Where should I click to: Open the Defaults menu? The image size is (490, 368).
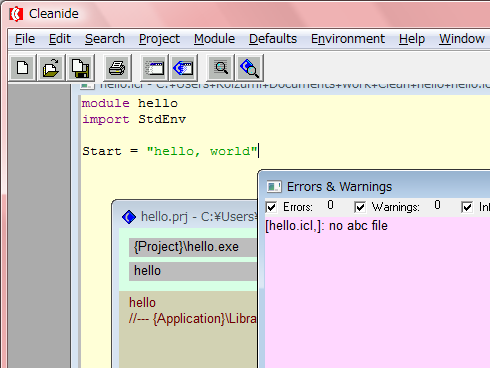273,39
